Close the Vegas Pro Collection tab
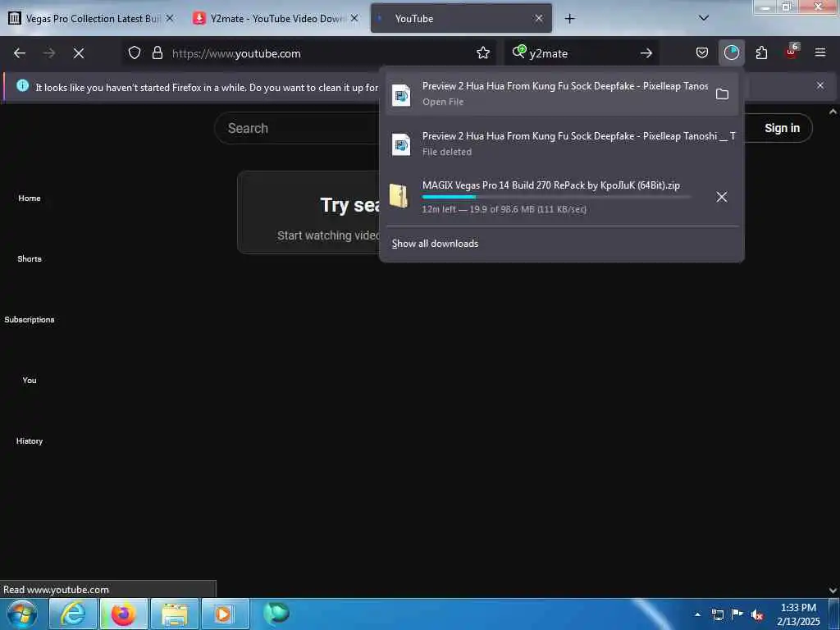840x630 pixels. tap(170, 18)
